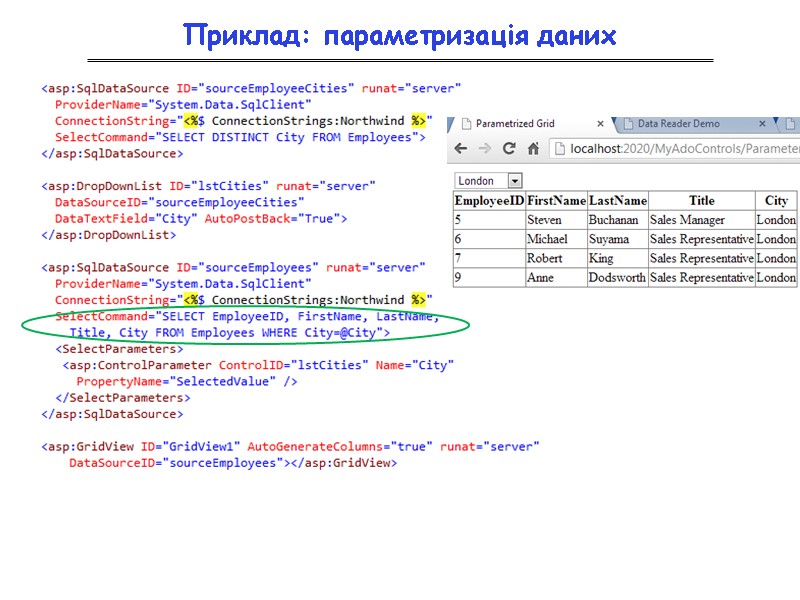Click the Sales Manager title cell
Screen dimensions: 800x600
click(702, 220)
